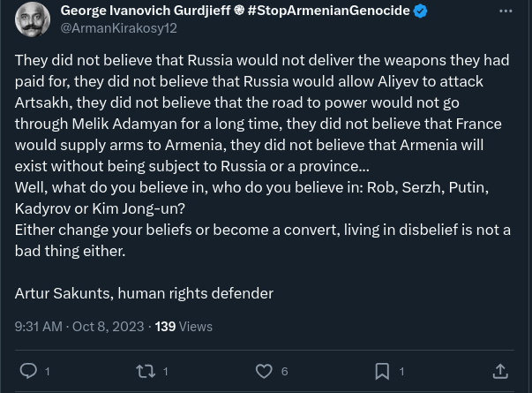
Task: Click the @ArmanKirakosy12 handle
Action: click(x=118, y=28)
